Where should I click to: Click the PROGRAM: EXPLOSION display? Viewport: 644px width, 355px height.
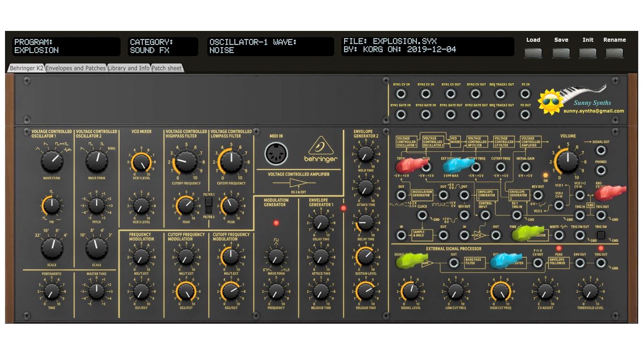(66, 46)
